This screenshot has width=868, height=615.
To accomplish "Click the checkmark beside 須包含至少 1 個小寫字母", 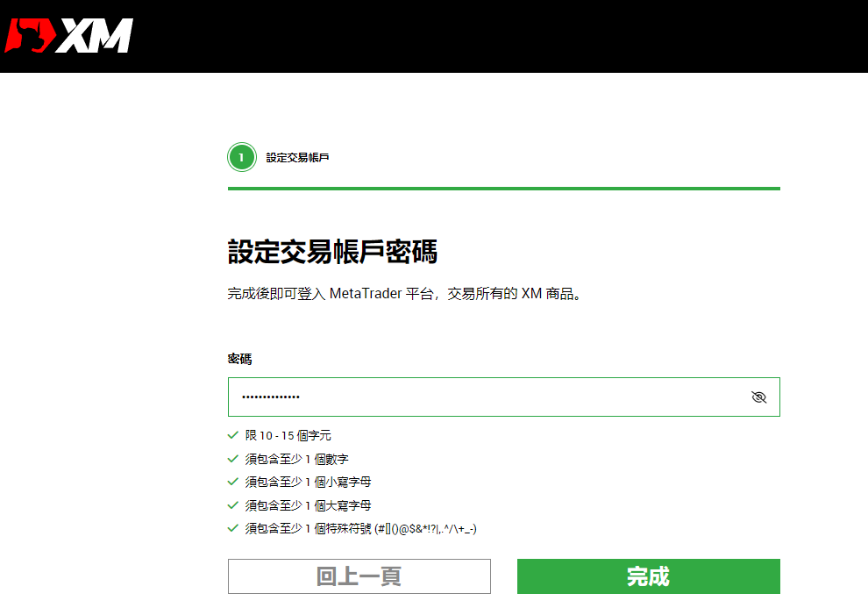I will tap(234, 482).
